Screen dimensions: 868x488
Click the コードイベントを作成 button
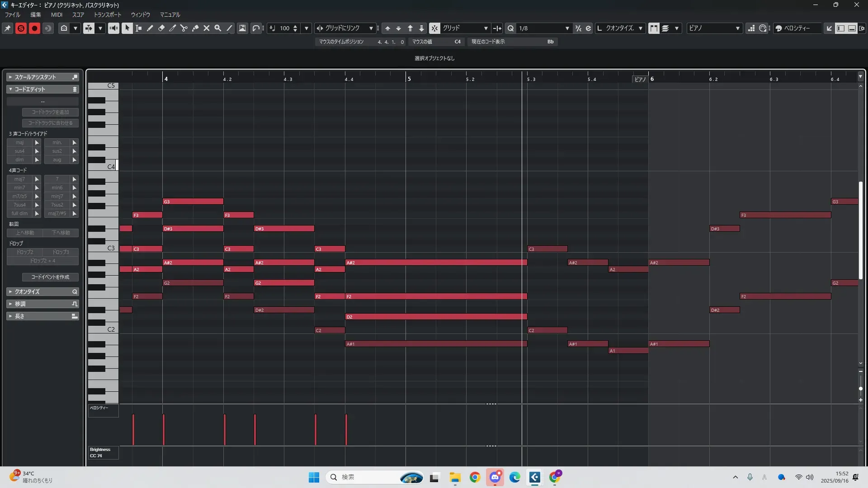pos(50,277)
